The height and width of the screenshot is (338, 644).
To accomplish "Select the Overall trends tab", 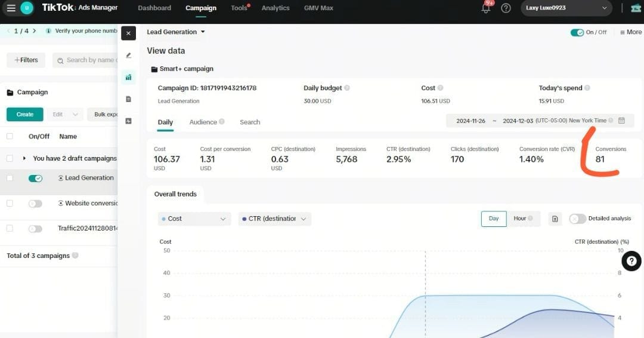I will [175, 194].
